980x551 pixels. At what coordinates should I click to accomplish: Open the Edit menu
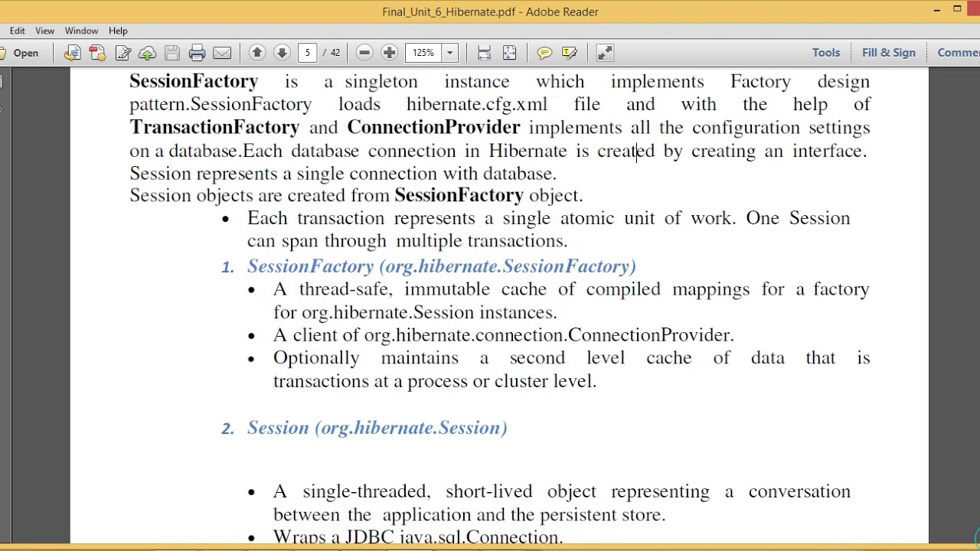(x=17, y=31)
